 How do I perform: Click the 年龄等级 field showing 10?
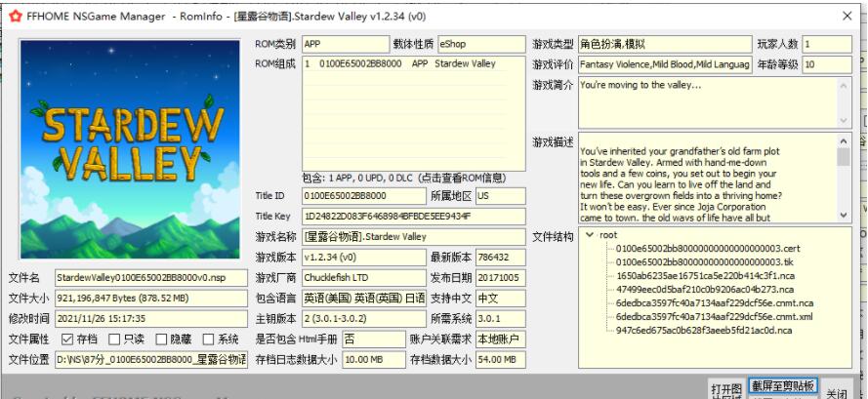pyautogui.click(x=826, y=64)
